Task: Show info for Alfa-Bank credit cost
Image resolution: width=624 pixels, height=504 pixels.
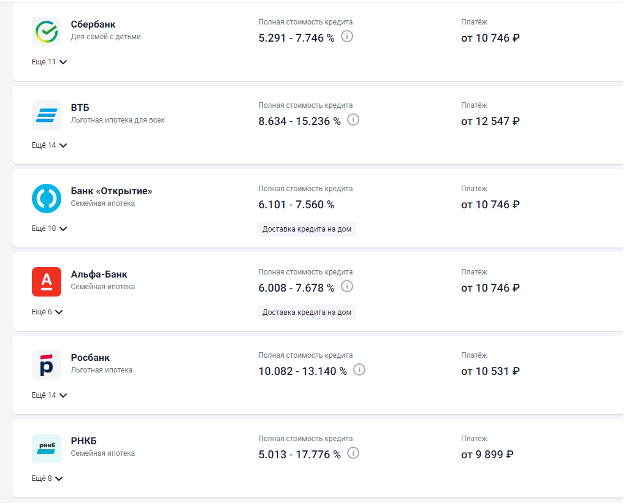Action: pos(347,286)
